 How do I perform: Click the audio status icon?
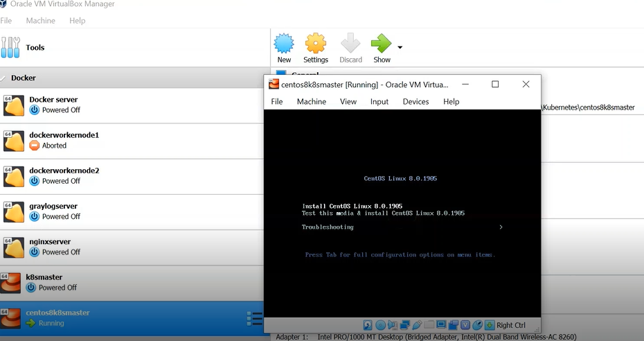pos(393,325)
